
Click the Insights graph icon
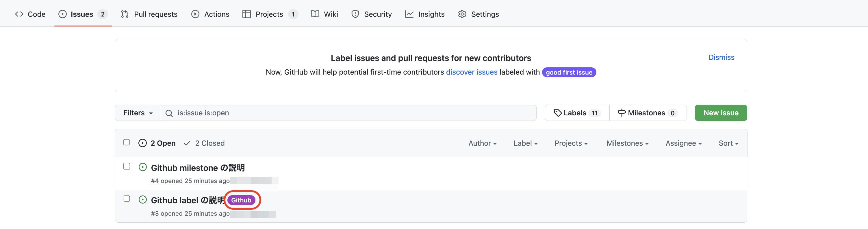(x=409, y=14)
